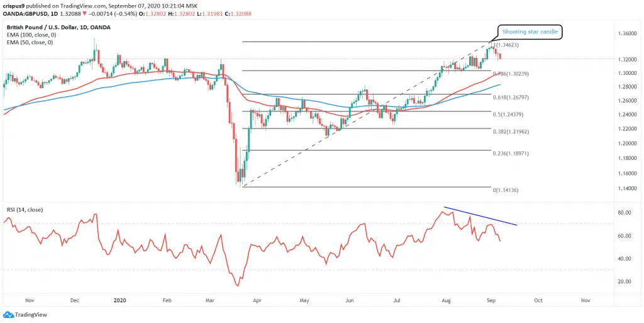
Task: Click the Jun label on time axis
Action: [x=350, y=300]
